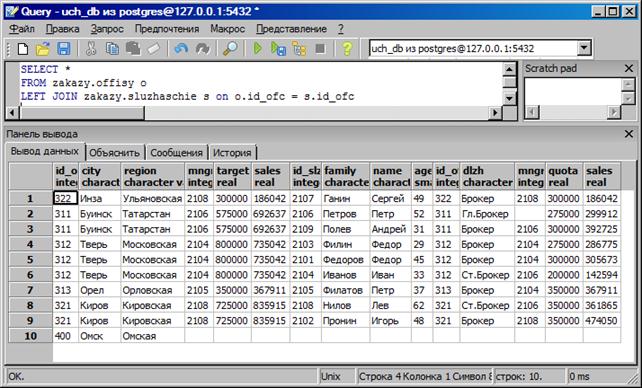Undo the last edit
Viewport: 642px width, 388px height.
click(181, 49)
